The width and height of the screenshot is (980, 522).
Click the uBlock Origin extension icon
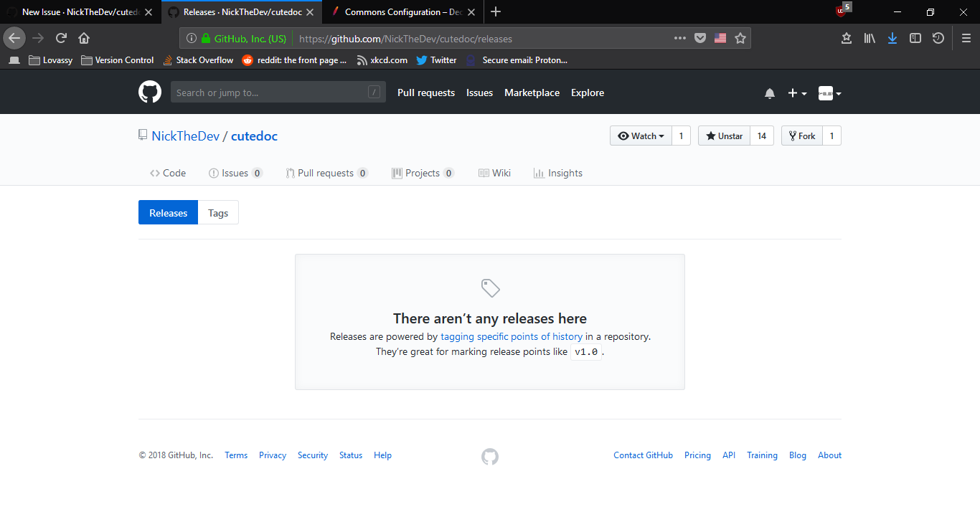click(842, 11)
